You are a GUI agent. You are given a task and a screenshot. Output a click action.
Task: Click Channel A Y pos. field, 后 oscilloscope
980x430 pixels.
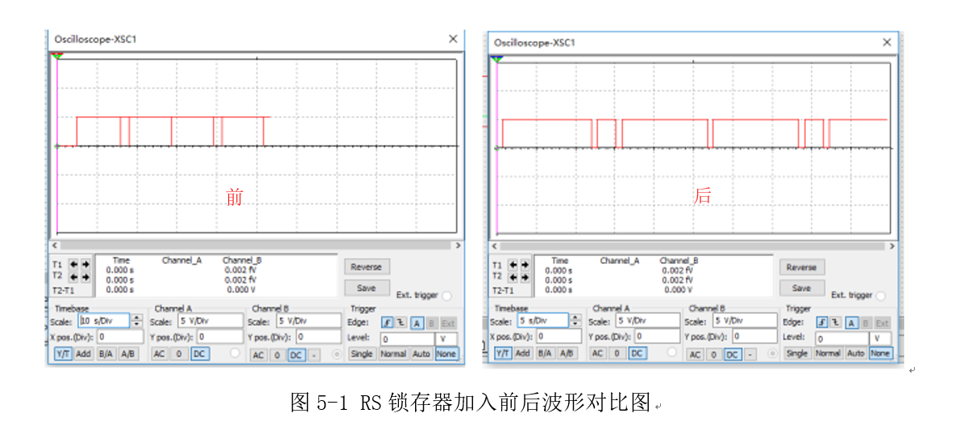pos(658,336)
